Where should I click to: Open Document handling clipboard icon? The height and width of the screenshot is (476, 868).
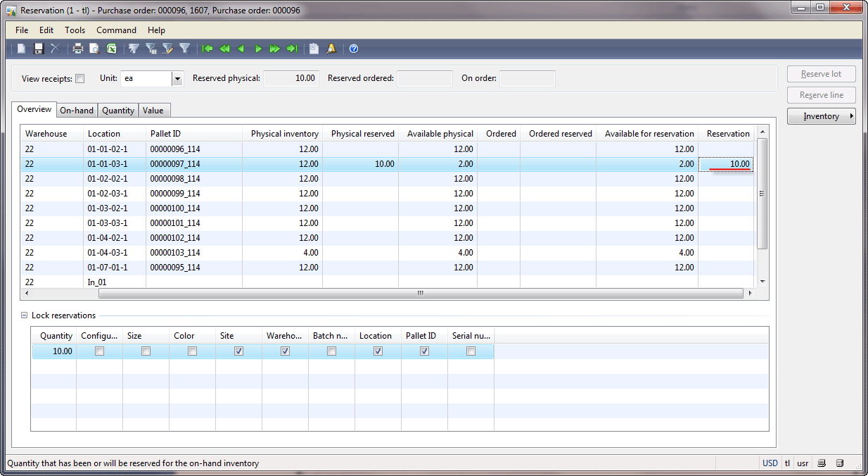pyautogui.click(x=314, y=49)
